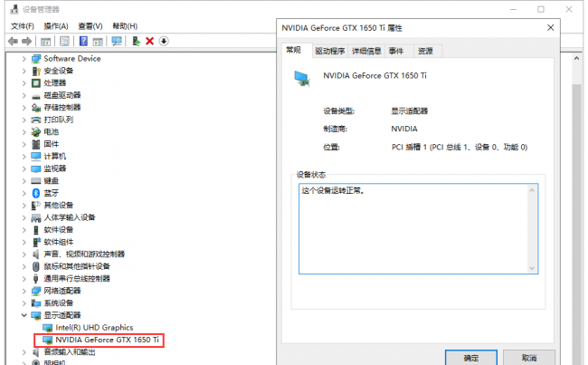Open the 帮助(H) menu

[125, 26]
